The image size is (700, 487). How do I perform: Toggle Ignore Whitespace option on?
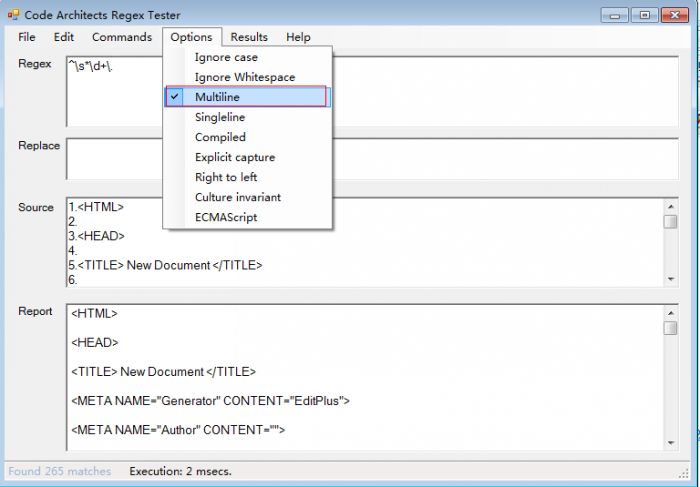point(244,77)
